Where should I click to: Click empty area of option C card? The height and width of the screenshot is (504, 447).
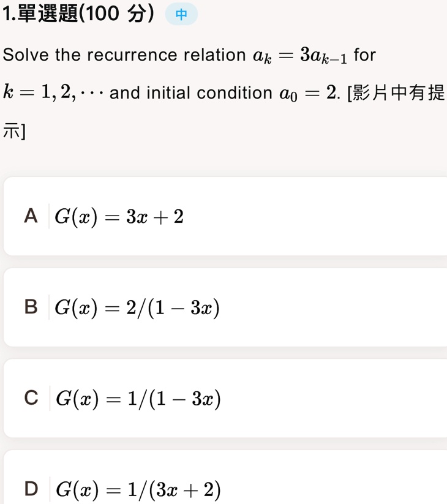(x=334, y=398)
